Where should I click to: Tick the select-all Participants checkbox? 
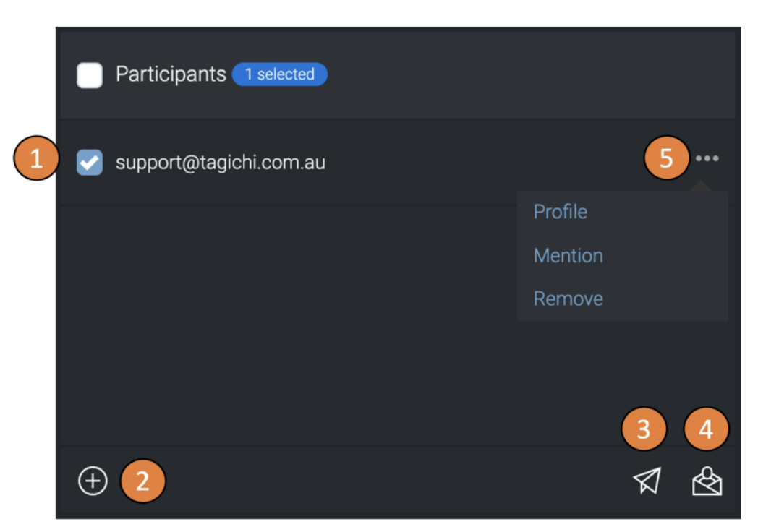click(90, 75)
